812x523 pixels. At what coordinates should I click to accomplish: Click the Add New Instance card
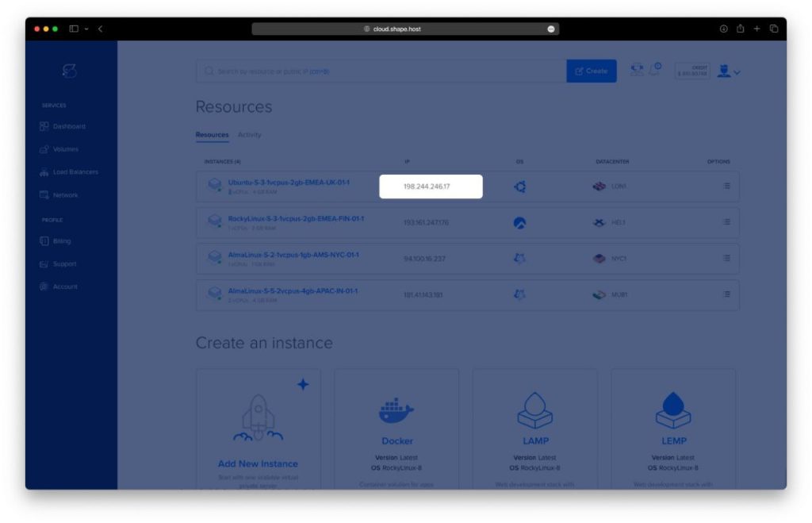pos(259,429)
